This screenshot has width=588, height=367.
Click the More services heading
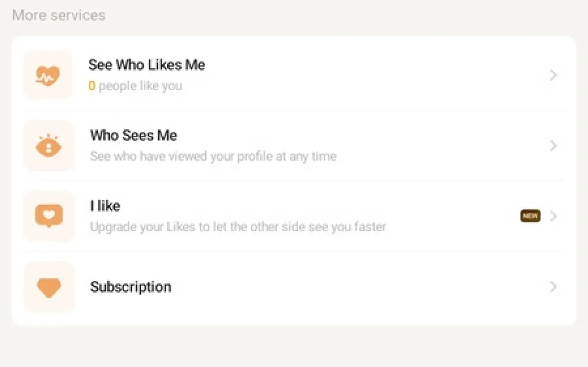[x=58, y=15]
